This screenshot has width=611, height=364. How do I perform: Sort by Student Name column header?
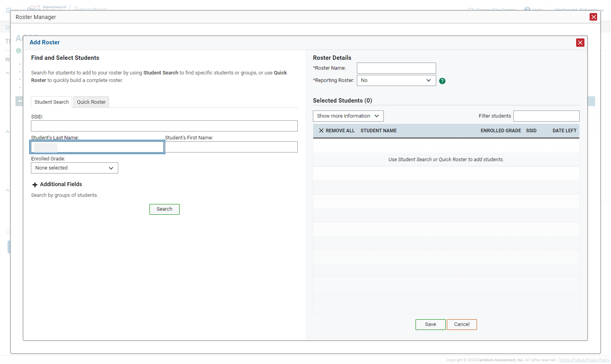(x=378, y=131)
